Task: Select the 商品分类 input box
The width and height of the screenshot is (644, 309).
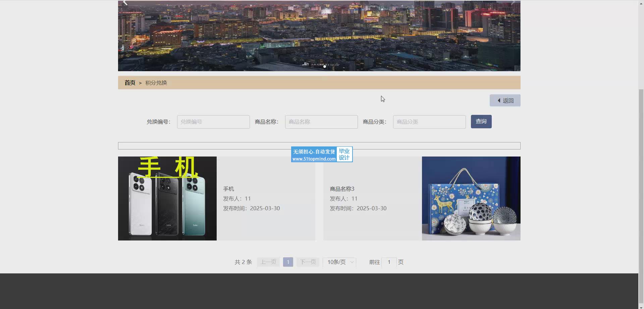Action: (x=429, y=122)
